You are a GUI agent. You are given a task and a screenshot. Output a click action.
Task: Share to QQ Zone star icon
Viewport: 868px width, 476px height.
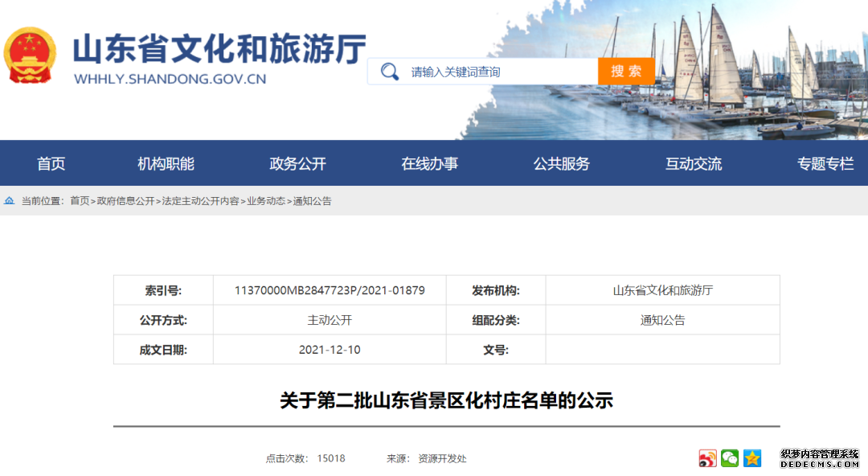[x=752, y=458]
